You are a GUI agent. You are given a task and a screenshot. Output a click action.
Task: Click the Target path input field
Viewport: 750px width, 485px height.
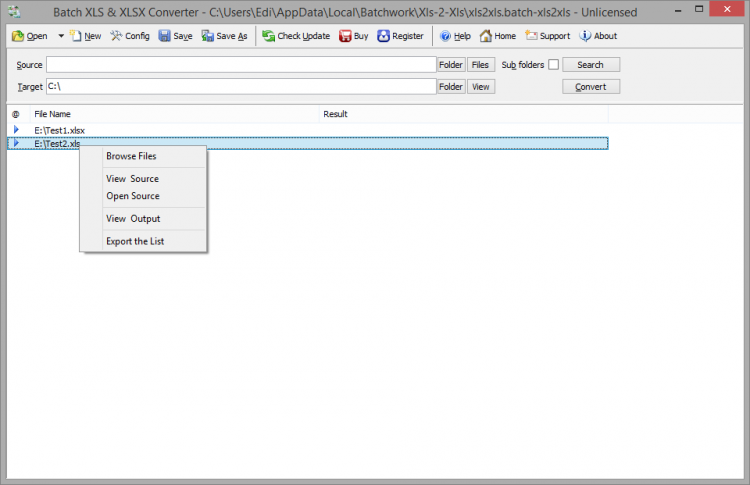241,87
